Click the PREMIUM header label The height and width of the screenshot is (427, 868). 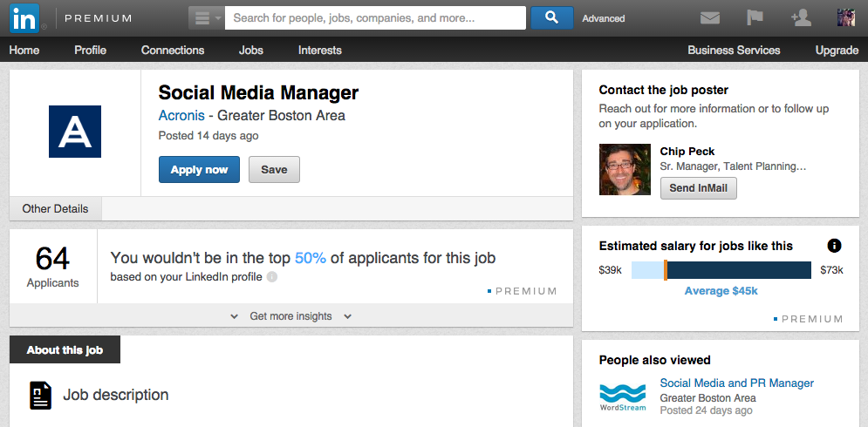pos(98,18)
